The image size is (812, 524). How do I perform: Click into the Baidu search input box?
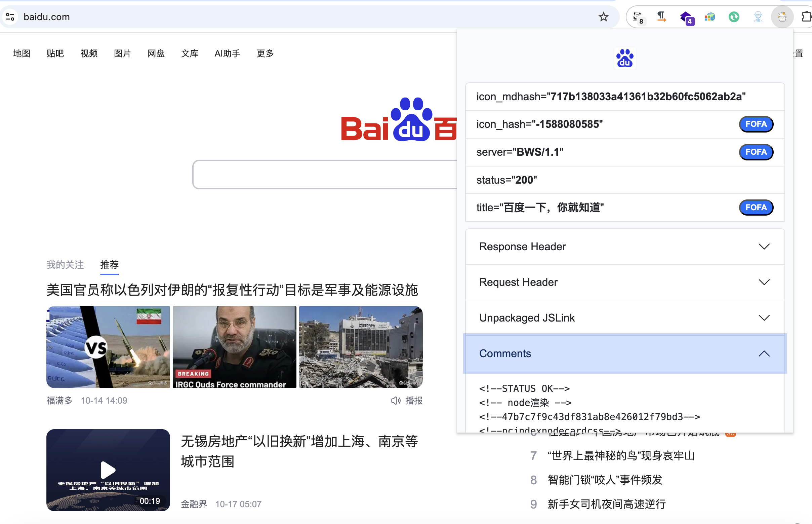coord(323,175)
